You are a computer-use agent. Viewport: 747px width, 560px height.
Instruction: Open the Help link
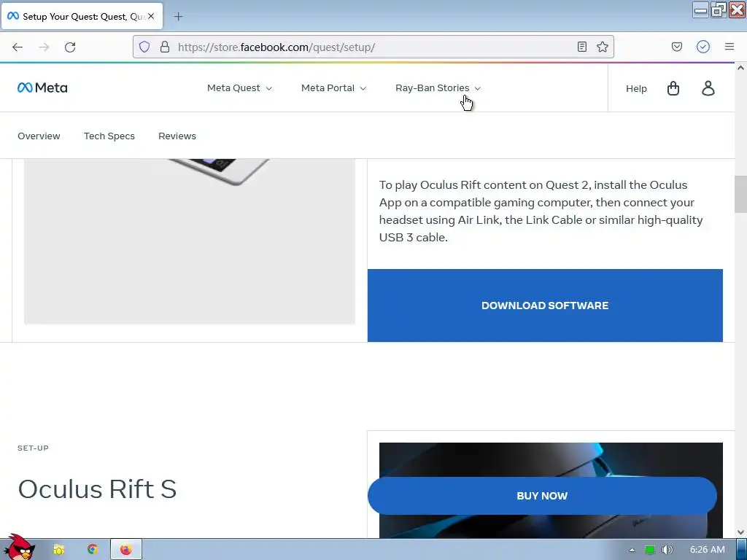click(636, 88)
